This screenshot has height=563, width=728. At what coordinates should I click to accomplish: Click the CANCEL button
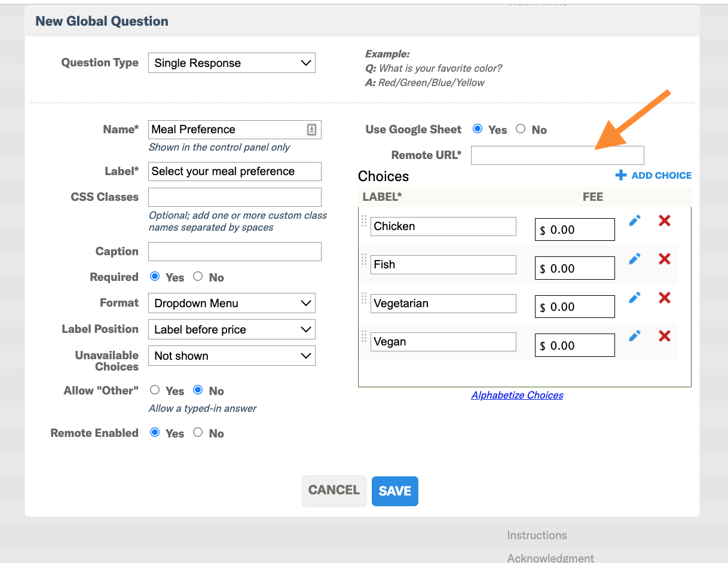coord(334,491)
